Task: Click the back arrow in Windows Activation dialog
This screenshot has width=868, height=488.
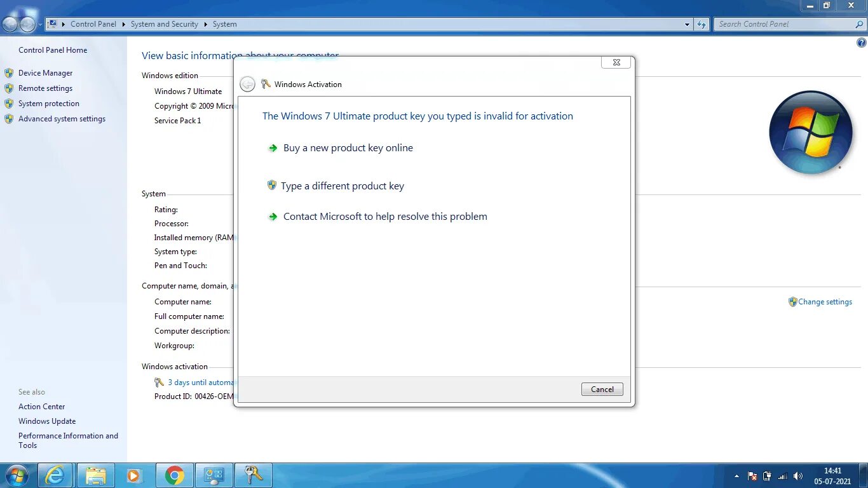Action: point(248,84)
